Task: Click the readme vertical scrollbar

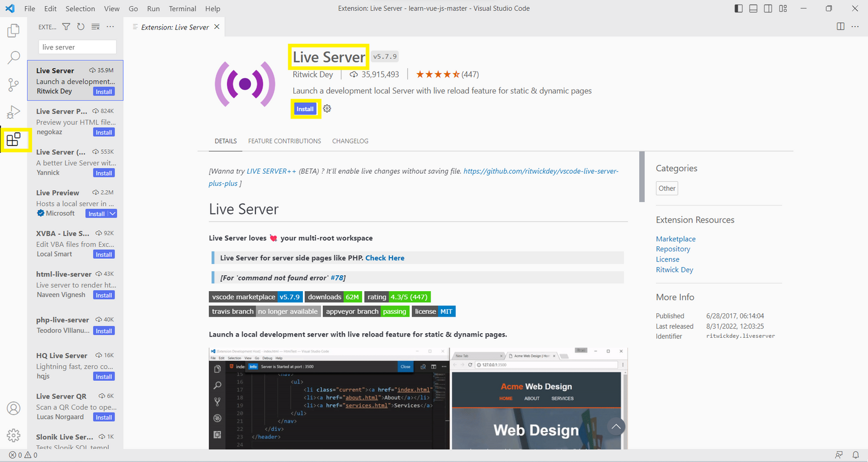Action: [x=642, y=177]
